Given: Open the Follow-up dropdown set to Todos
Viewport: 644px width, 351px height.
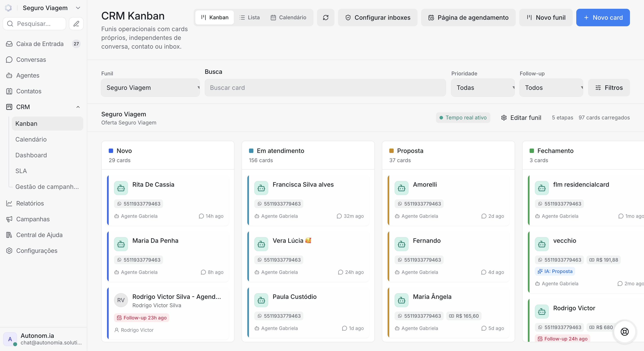Looking at the screenshot, I should 551,88.
